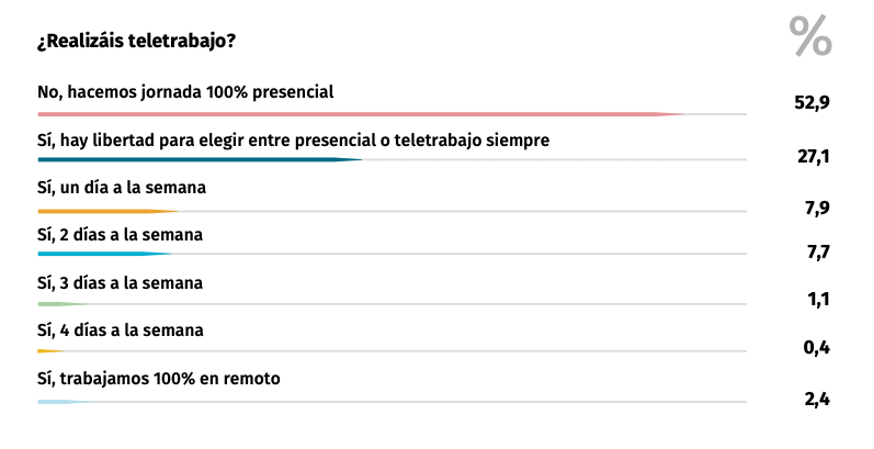Select the "Sí, 2 días a la semana" label
This screenshot has height=449, width=874.
click(120, 235)
